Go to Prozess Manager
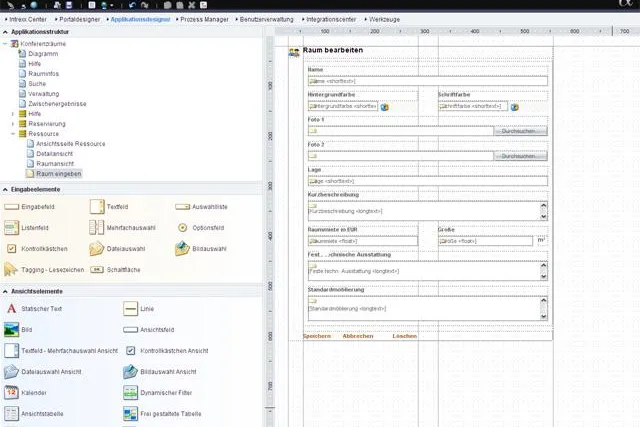The width and height of the screenshot is (640, 427). click(202, 19)
